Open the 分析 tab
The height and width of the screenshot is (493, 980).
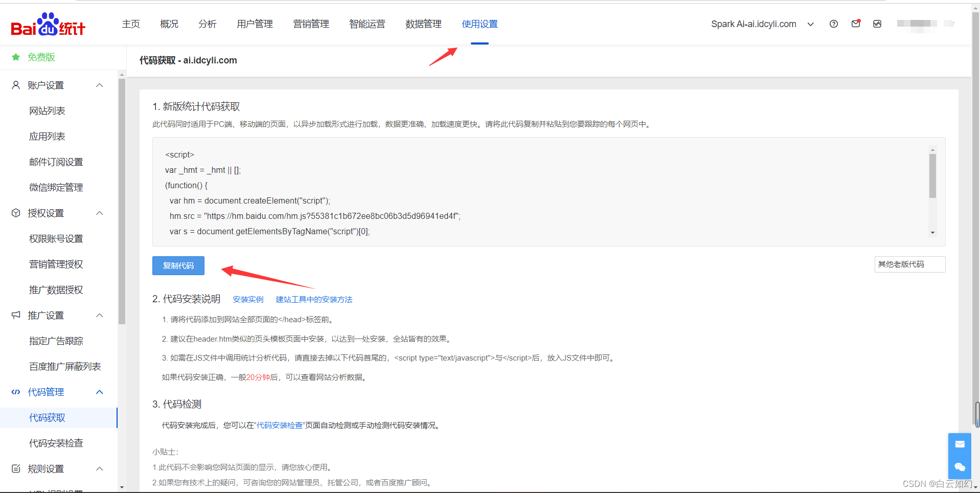[208, 24]
